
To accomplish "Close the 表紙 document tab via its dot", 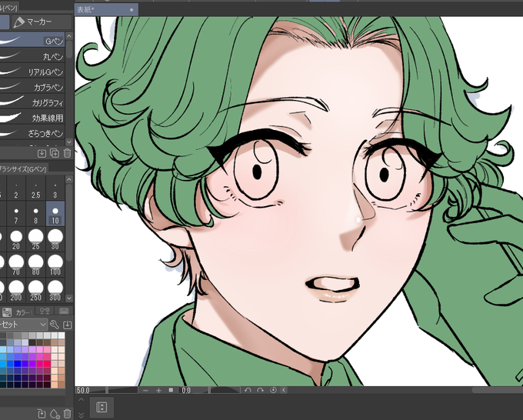I will click(132, 10).
